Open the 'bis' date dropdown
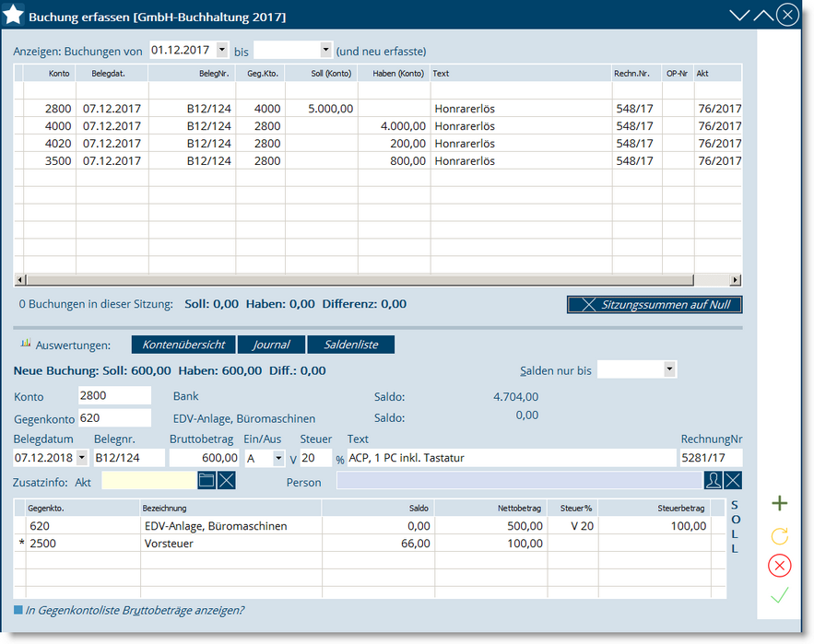Viewport: 814px width, 644px height. pos(325,50)
